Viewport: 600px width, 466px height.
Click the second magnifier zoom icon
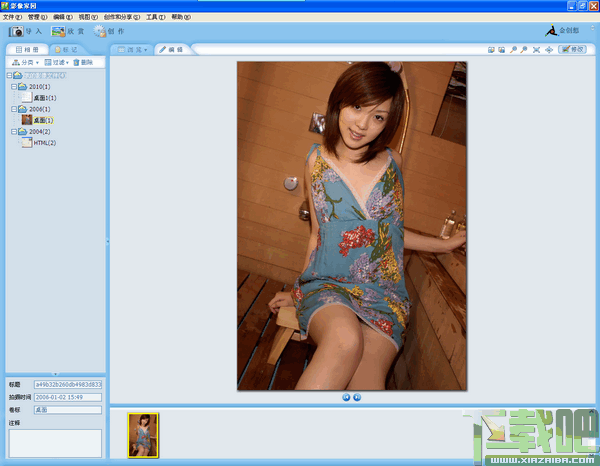[524, 50]
